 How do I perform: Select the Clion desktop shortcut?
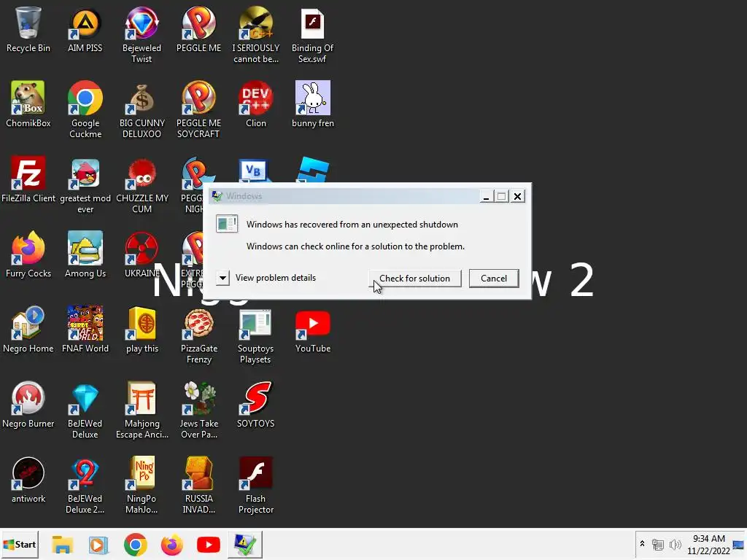[256, 104]
